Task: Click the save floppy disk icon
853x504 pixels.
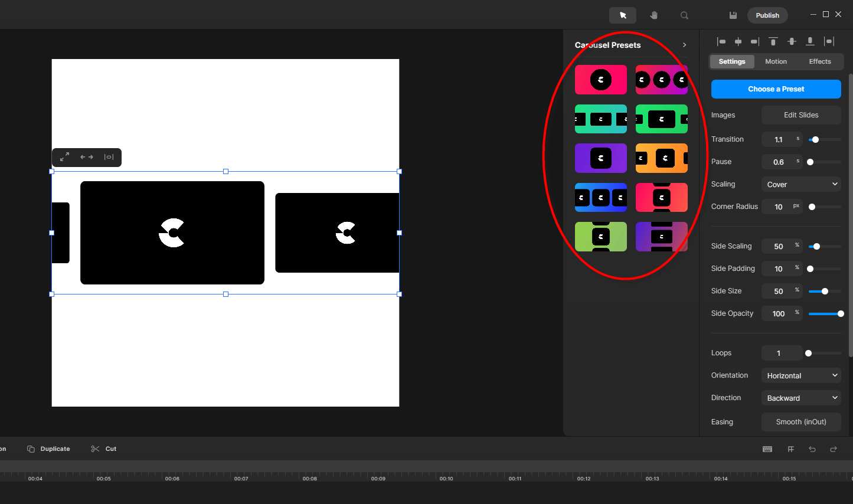Action: click(733, 15)
